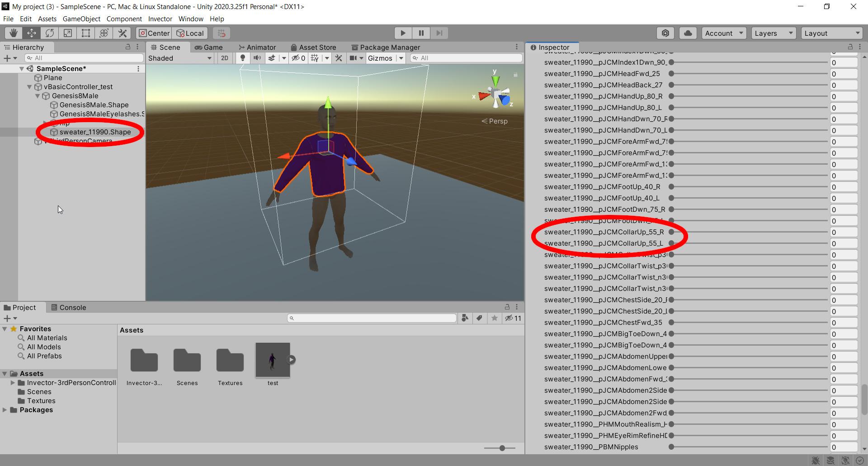Select sweater_11990.Shape in Hierarchy
The width and height of the screenshot is (868, 466).
[95, 132]
